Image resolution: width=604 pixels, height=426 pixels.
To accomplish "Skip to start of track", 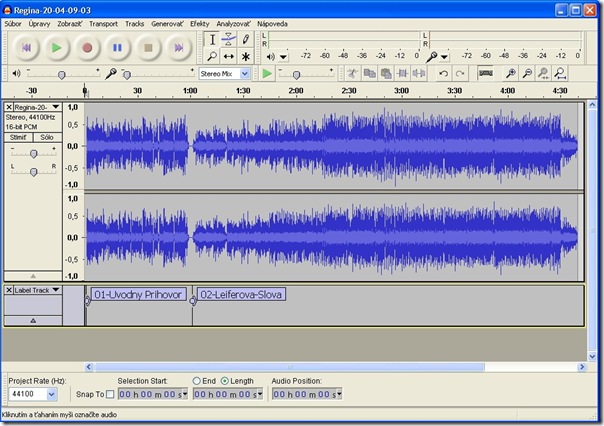I will [26, 48].
